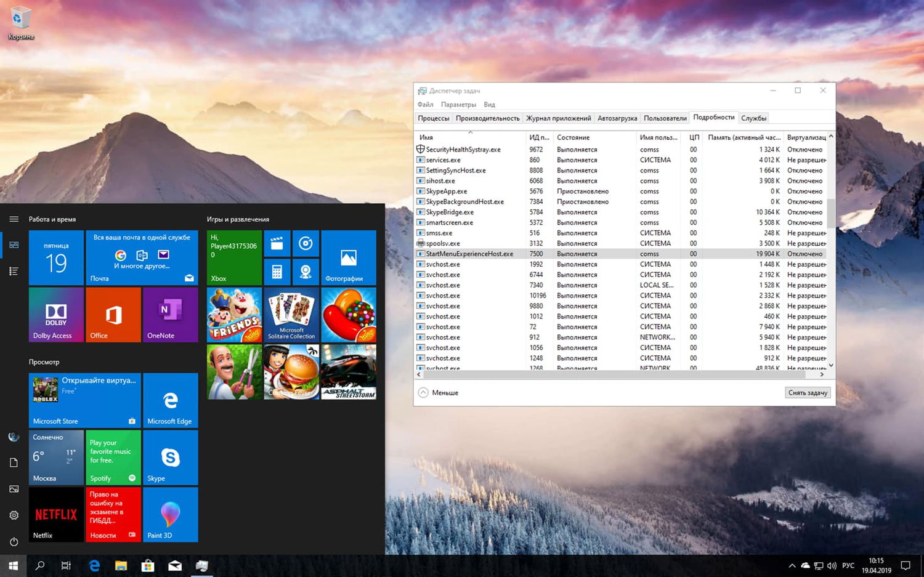Open Settings gear in Start sidebar
The width and height of the screenshot is (924, 577).
click(14, 515)
